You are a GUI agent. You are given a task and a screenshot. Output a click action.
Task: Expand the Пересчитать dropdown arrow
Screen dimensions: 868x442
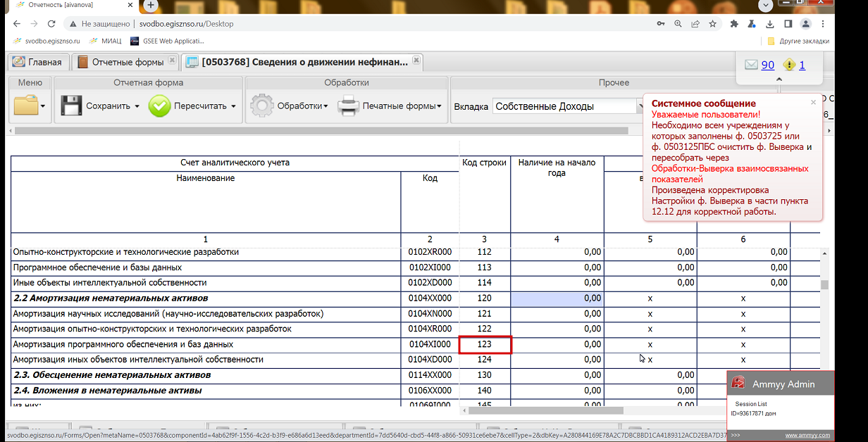pos(233,107)
